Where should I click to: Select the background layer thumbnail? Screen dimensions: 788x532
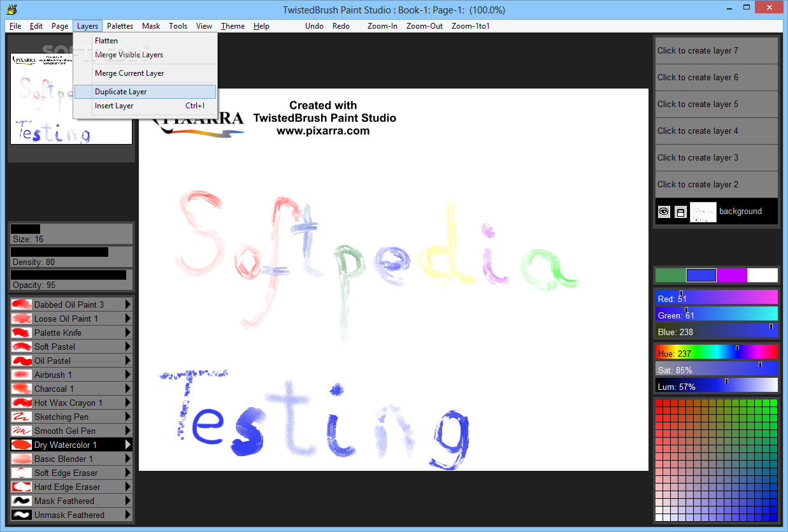(x=703, y=212)
